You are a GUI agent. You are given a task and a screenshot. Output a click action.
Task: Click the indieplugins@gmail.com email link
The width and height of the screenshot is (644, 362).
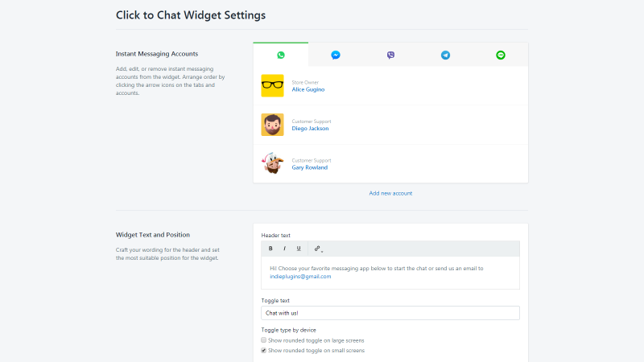tap(300, 277)
